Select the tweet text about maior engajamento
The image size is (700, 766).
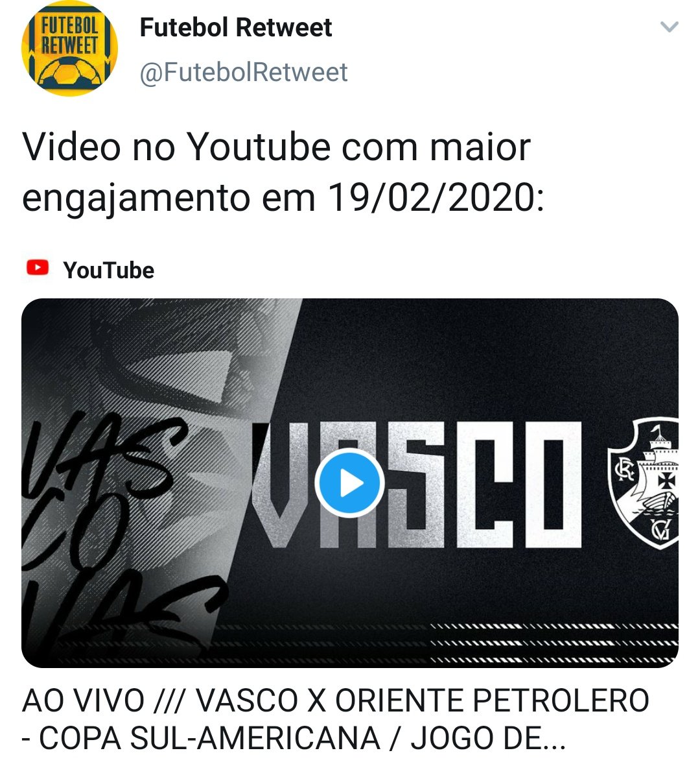pos(283,173)
